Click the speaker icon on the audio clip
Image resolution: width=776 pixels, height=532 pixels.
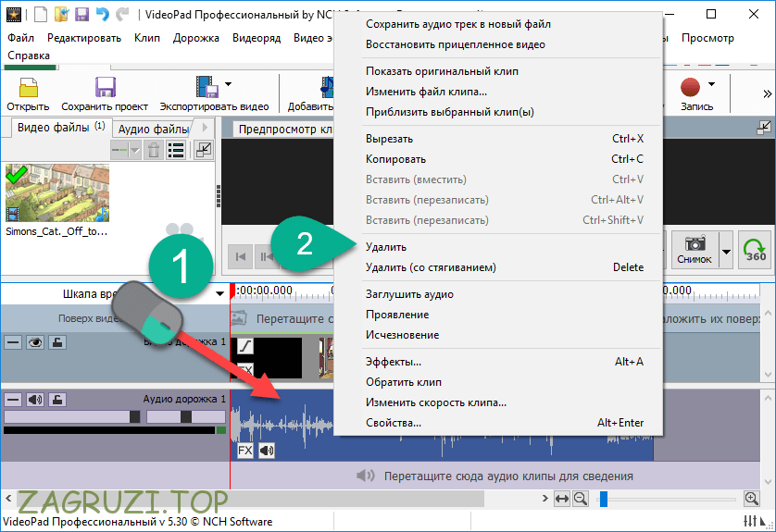pyautogui.click(x=267, y=451)
